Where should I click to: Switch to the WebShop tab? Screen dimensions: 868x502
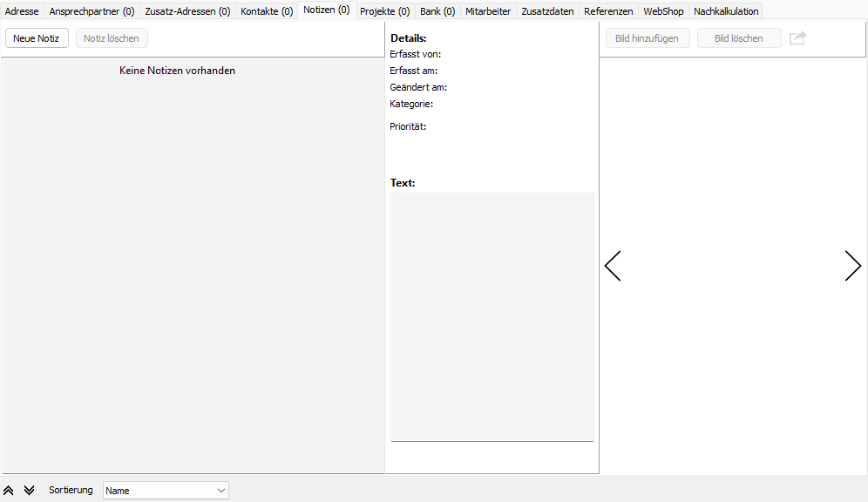[x=663, y=10]
